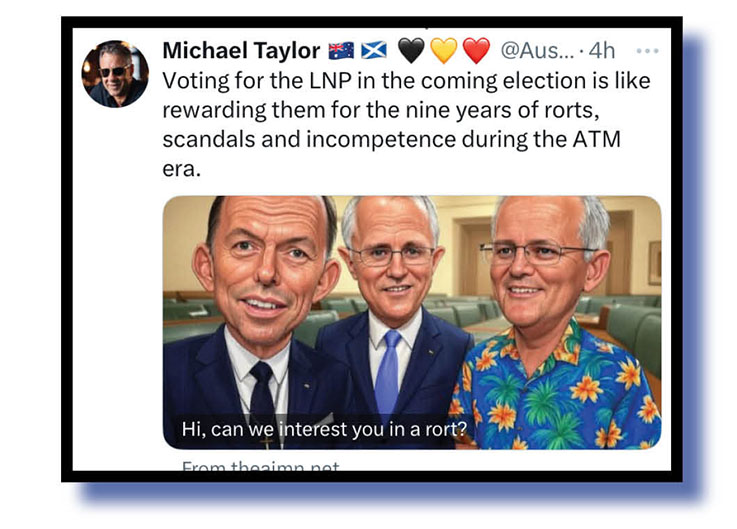Click the 'Hi, can we interest you in a rort?' caption
The height and width of the screenshot is (529, 737).
(324, 429)
